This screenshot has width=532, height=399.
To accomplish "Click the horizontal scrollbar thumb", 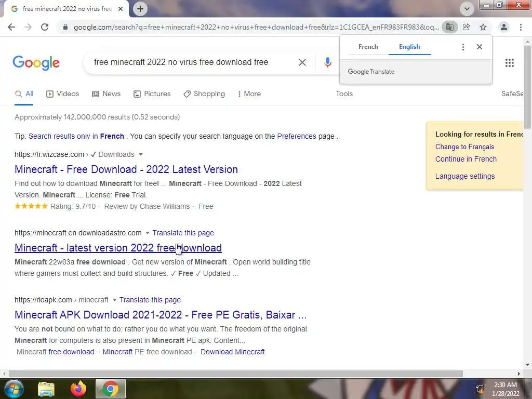I will pyautogui.click(x=236, y=374).
